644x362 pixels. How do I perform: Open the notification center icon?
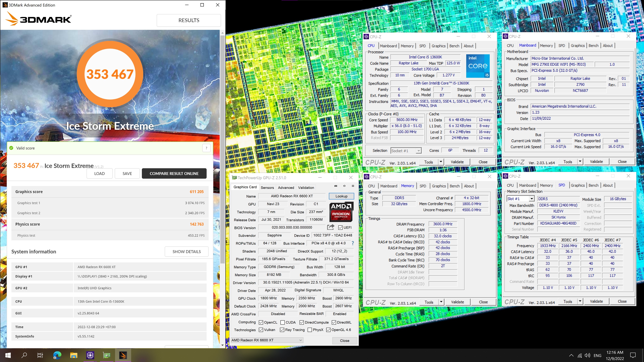(633, 355)
